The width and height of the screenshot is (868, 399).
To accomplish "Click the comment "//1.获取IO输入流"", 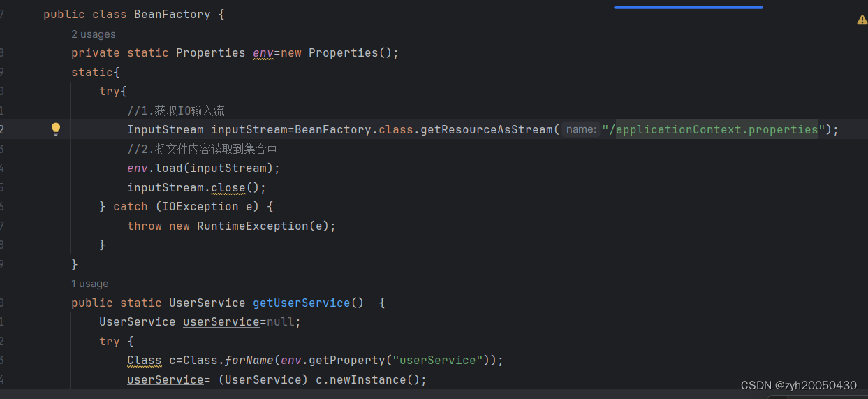I will (x=176, y=110).
